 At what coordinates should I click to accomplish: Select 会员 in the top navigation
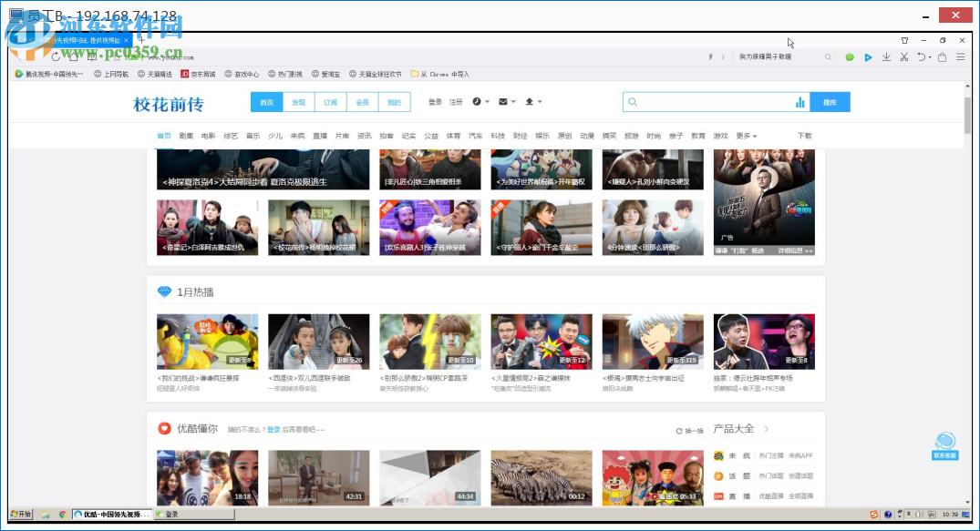pyautogui.click(x=363, y=102)
